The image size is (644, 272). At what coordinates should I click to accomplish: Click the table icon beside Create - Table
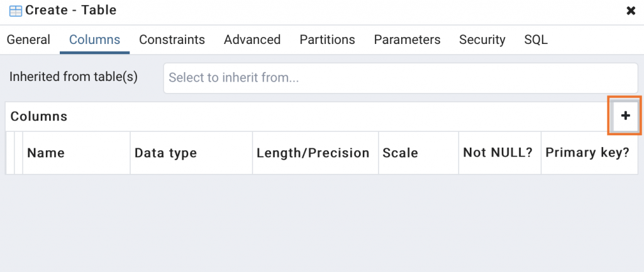tap(16, 11)
